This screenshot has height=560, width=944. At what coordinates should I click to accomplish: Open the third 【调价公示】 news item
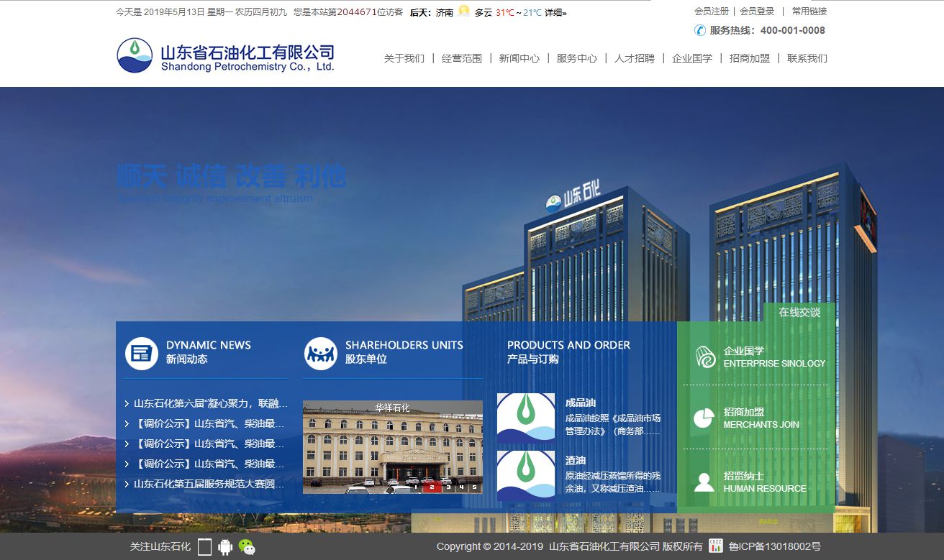209,464
